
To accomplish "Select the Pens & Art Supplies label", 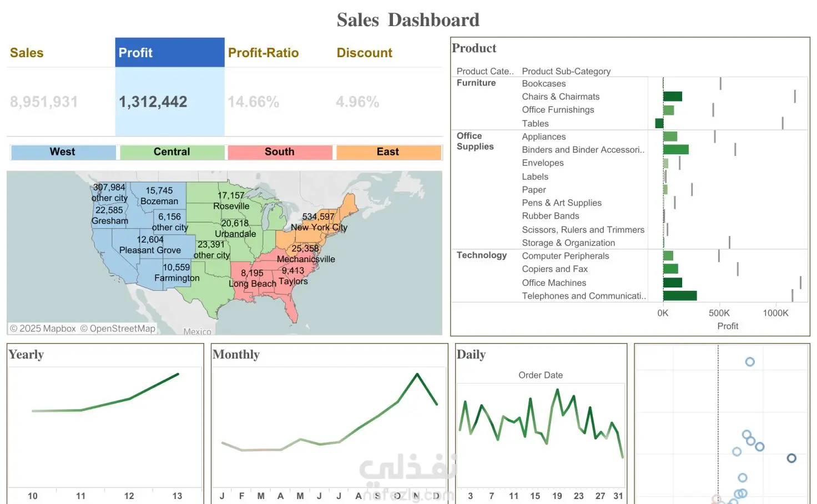I will pos(562,203).
